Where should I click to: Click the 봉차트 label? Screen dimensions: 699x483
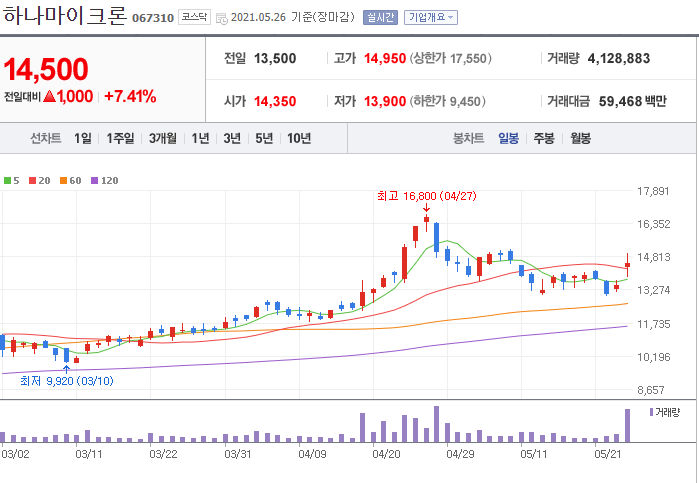point(468,138)
